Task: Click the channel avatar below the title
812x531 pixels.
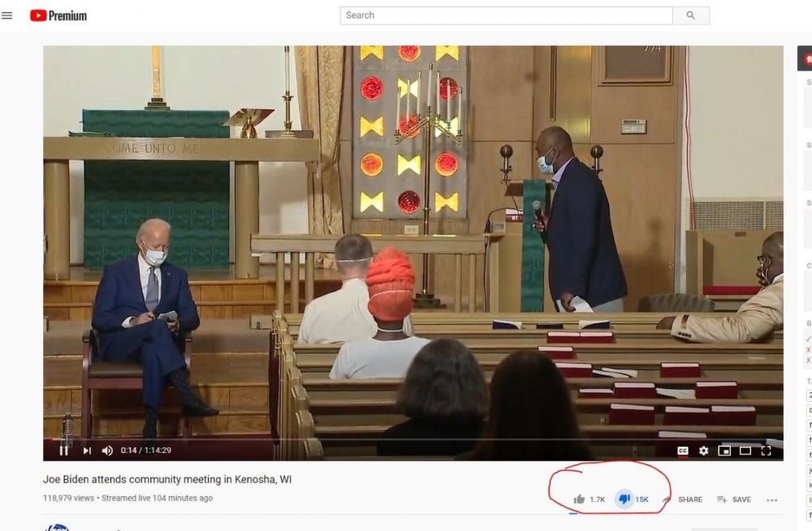Action: tap(57, 528)
